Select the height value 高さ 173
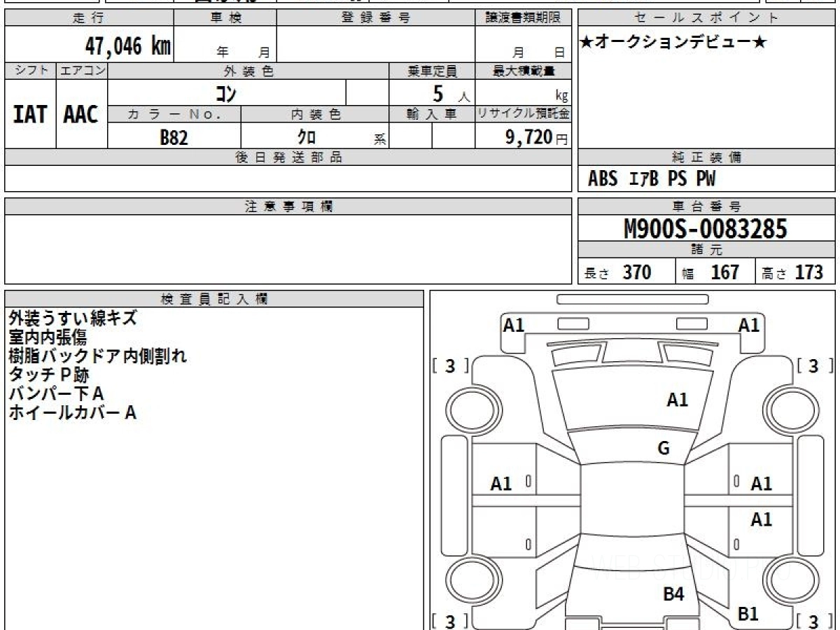Image resolution: width=840 pixels, height=630 pixels. pos(793,272)
